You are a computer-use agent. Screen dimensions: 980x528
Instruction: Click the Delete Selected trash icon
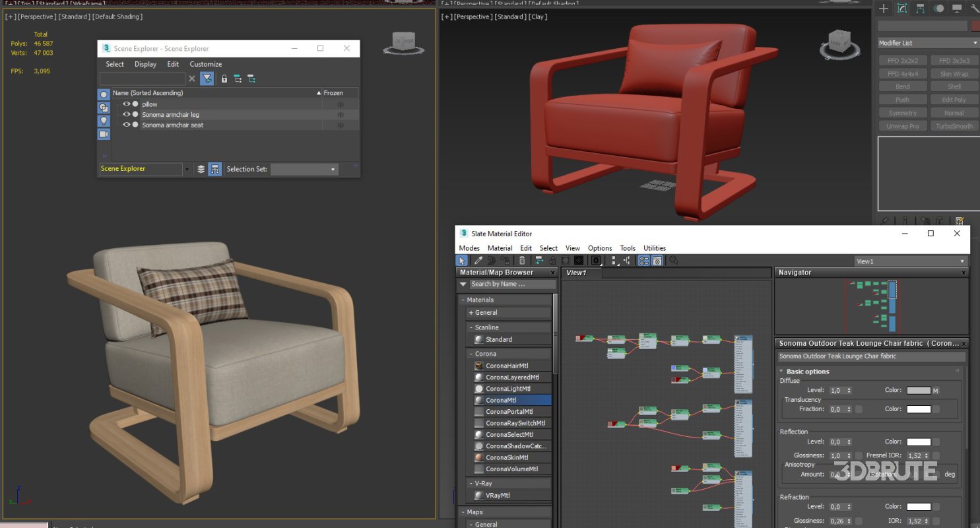pos(522,260)
